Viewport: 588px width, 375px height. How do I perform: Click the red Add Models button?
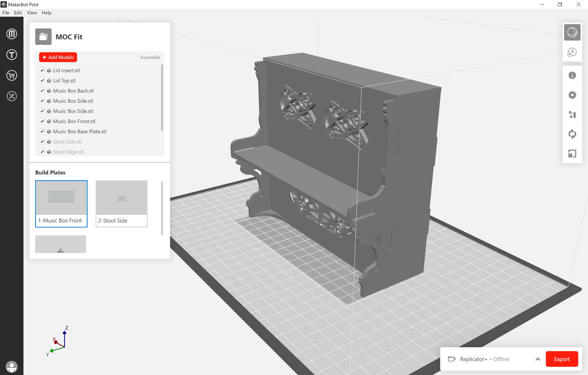pos(58,57)
